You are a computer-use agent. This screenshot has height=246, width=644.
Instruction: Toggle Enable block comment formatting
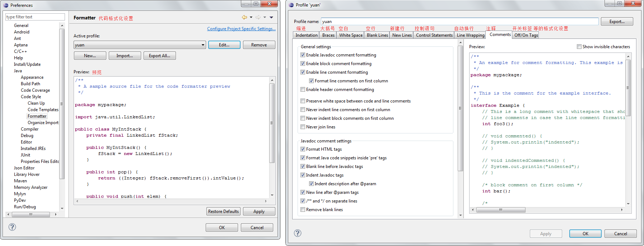click(303, 64)
